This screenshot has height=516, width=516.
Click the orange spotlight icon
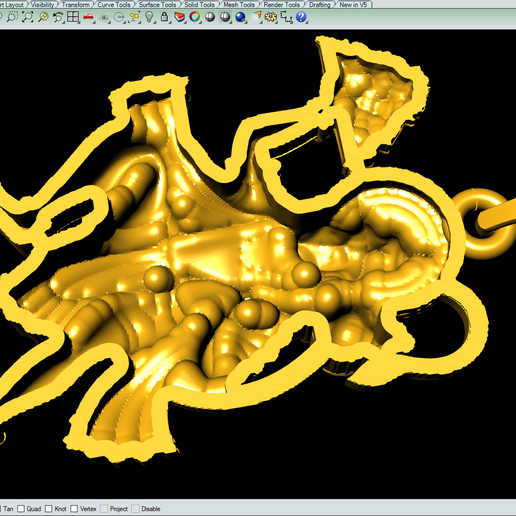[257, 16]
